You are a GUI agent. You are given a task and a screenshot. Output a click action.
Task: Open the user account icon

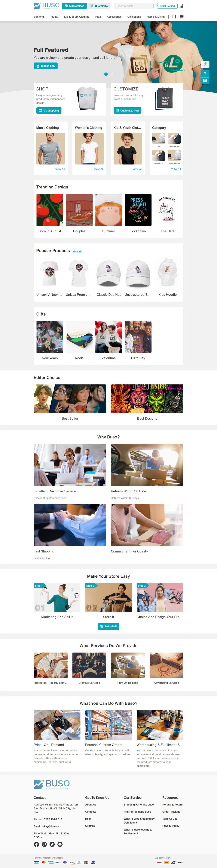[x=182, y=6]
